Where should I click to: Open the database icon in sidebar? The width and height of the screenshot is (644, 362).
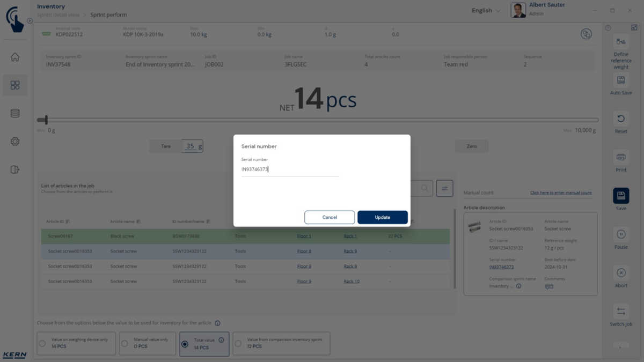15,113
